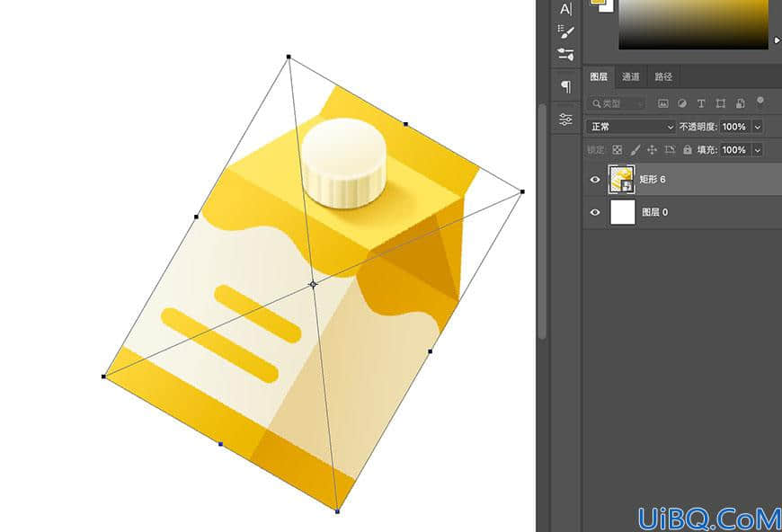Viewport: 782px width, 532px height.
Task: Lock transparent pixels icon
Action: 617,149
